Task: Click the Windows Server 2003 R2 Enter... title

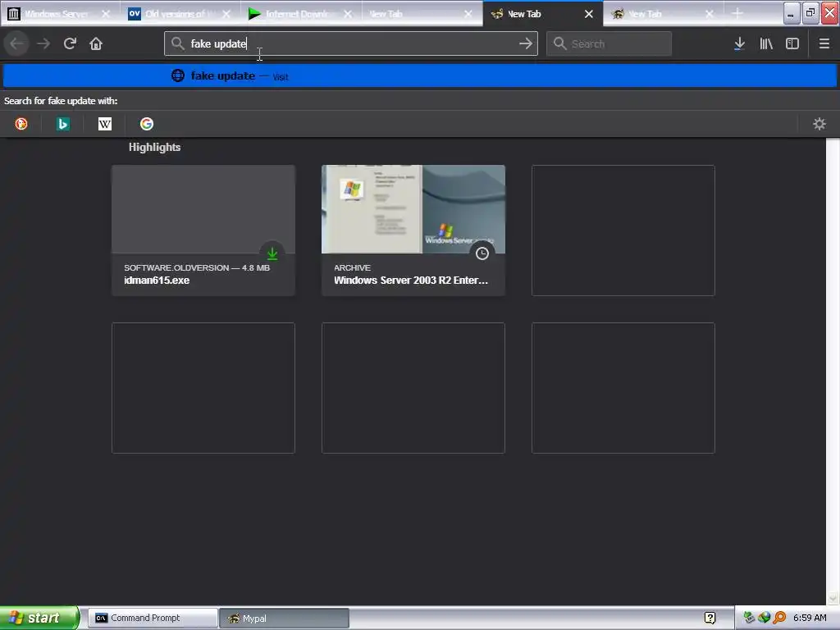Action: pos(411,281)
